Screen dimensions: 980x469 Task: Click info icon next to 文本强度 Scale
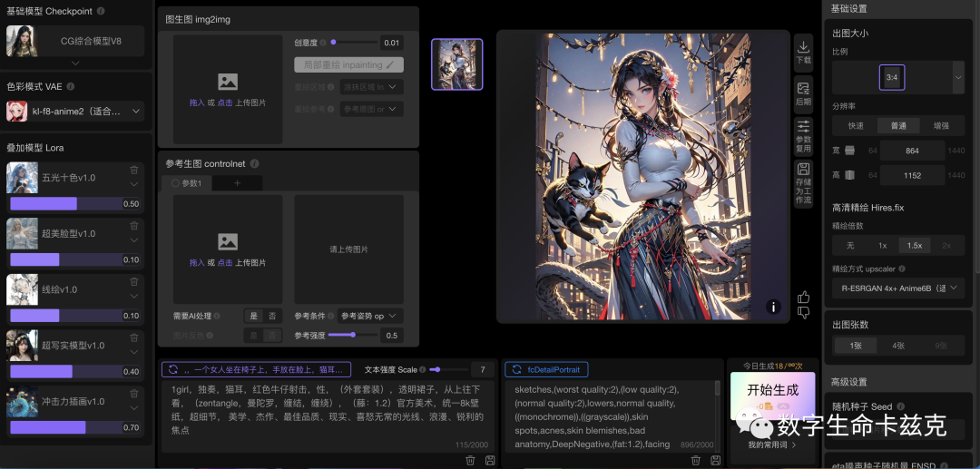(423, 370)
